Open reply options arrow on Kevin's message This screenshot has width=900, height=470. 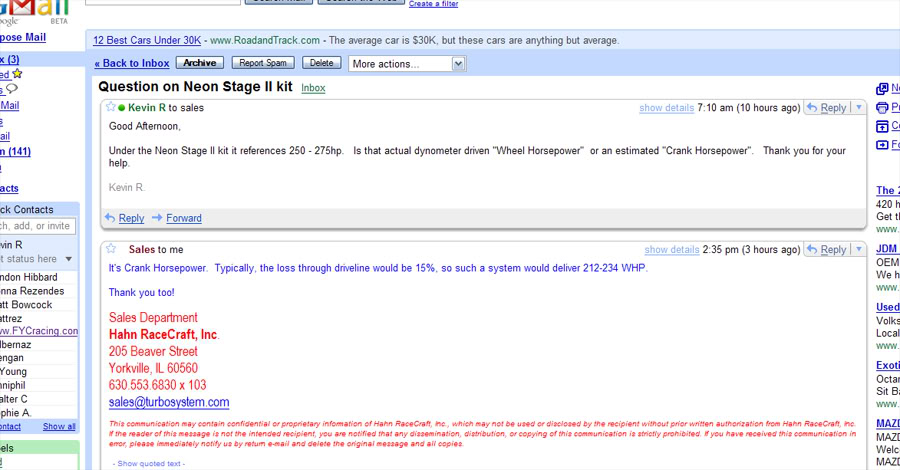point(859,107)
